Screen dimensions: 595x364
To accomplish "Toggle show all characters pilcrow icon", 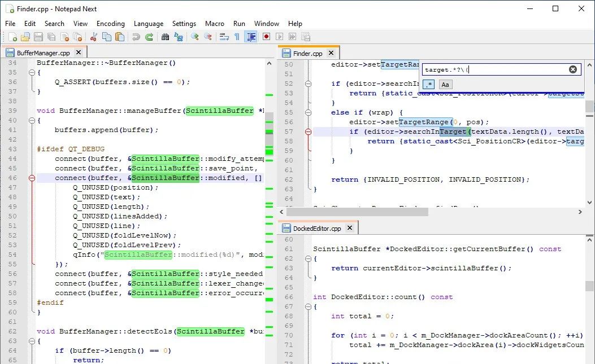I will [x=237, y=37].
